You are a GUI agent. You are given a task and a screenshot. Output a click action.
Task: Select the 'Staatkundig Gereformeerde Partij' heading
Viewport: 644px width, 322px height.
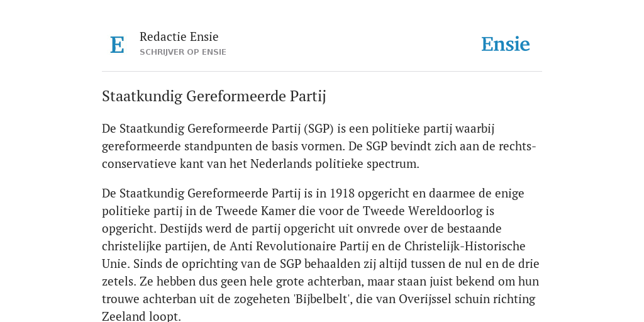coord(214,96)
